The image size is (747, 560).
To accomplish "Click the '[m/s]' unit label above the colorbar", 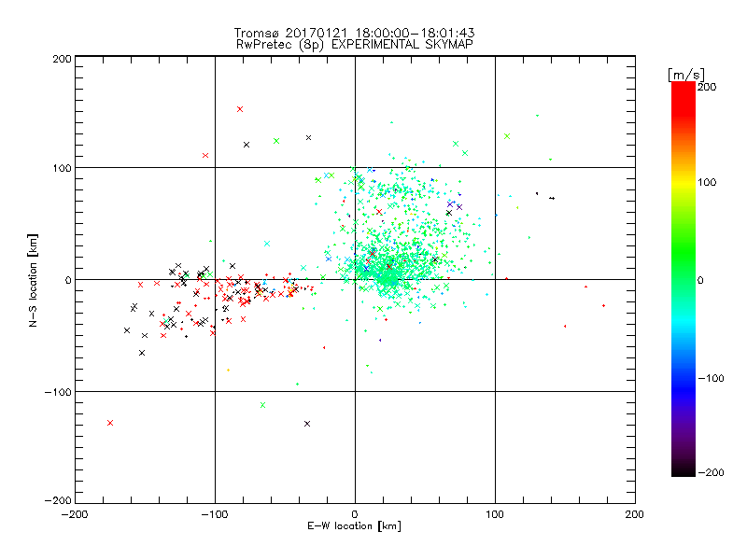I will click(685, 75).
